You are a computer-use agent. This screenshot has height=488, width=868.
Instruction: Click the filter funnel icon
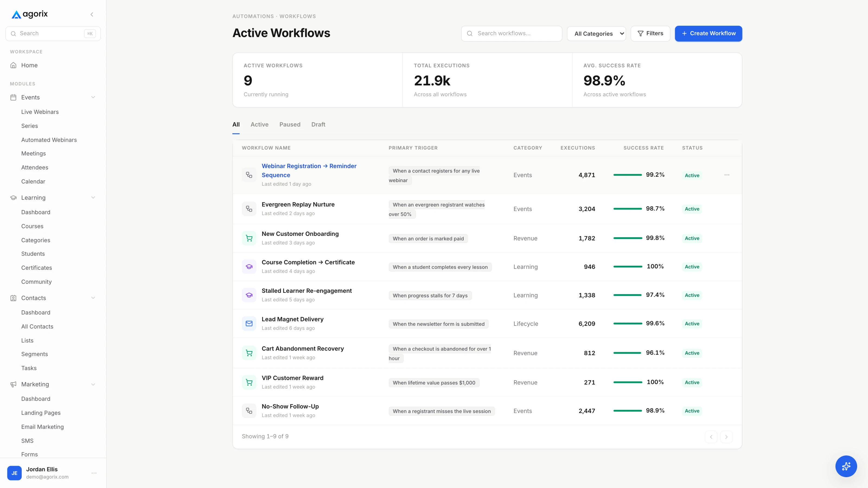click(640, 33)
